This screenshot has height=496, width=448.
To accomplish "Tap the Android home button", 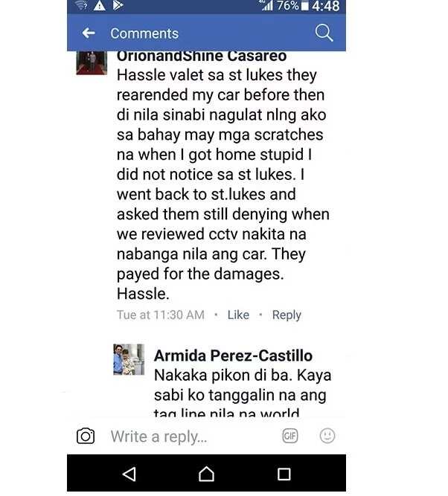I will 206,474.
